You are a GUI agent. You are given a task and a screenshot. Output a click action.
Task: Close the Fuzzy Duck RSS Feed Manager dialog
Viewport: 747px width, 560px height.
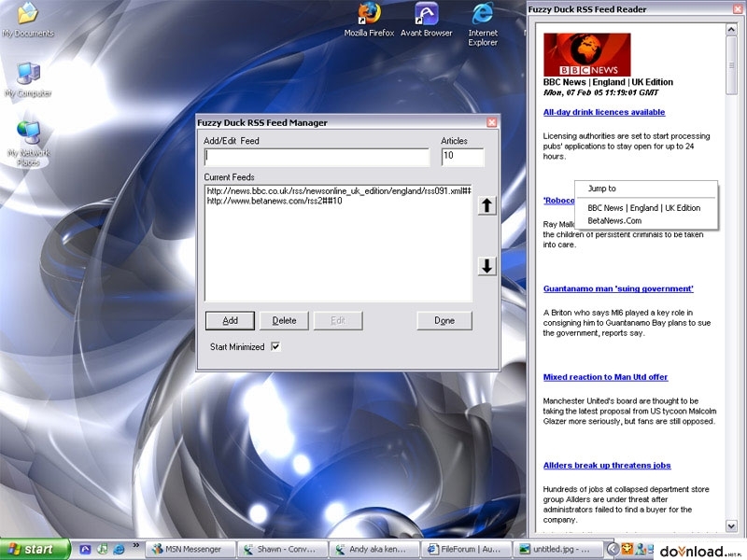coord(492,122)
